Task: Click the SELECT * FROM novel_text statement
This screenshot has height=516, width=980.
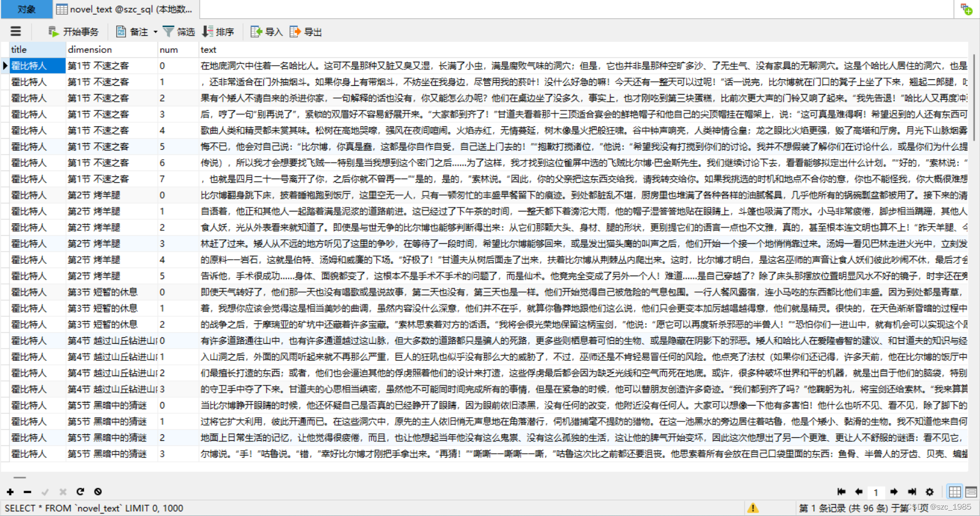Action: (x=94, y=508)
